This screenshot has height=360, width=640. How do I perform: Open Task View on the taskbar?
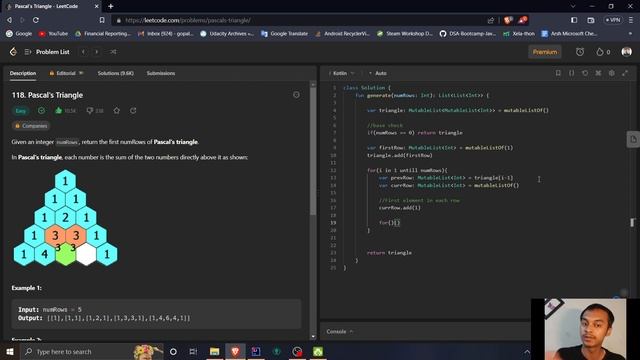(193, 351)
